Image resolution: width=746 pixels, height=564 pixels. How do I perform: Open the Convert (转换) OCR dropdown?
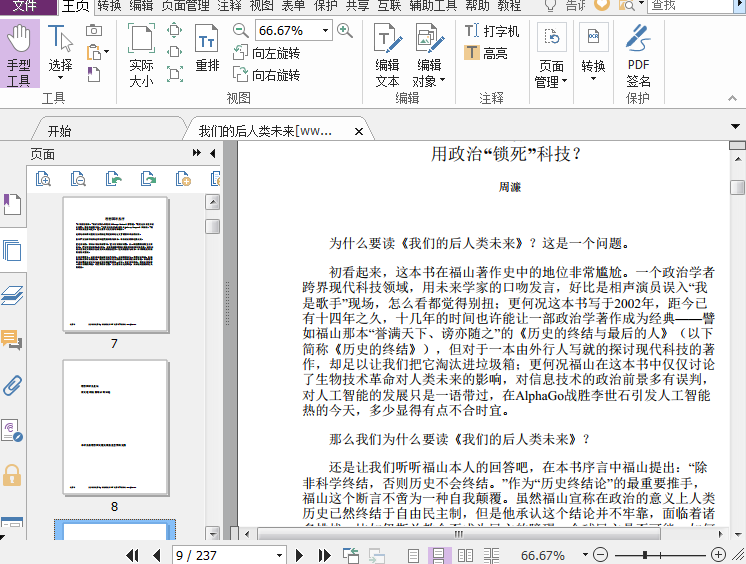(593, 51)
